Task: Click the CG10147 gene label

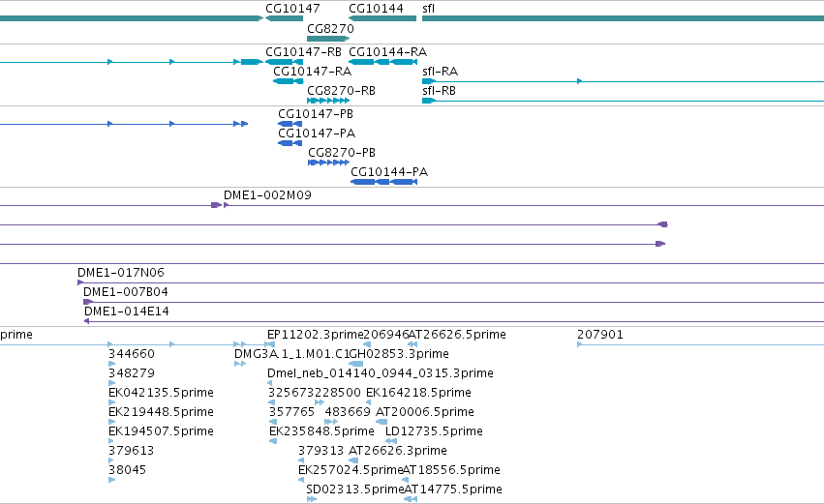Action: (292, 9)
